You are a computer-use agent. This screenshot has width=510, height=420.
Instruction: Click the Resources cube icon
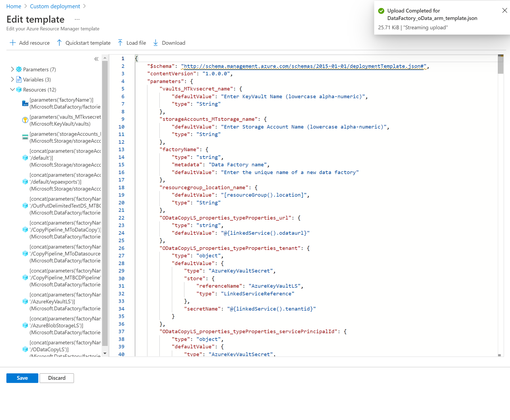point(19,90)
